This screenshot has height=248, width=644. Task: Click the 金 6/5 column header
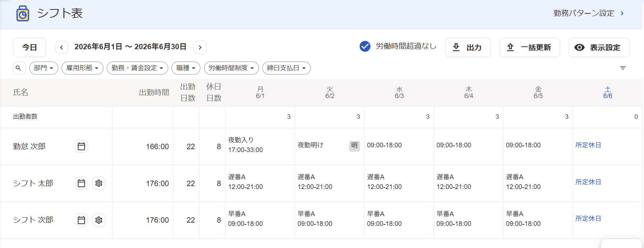[538, 93]
